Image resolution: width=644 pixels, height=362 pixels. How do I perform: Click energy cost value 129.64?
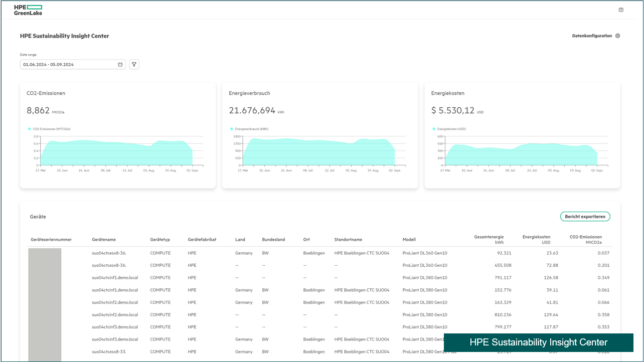tap(551, 315)
